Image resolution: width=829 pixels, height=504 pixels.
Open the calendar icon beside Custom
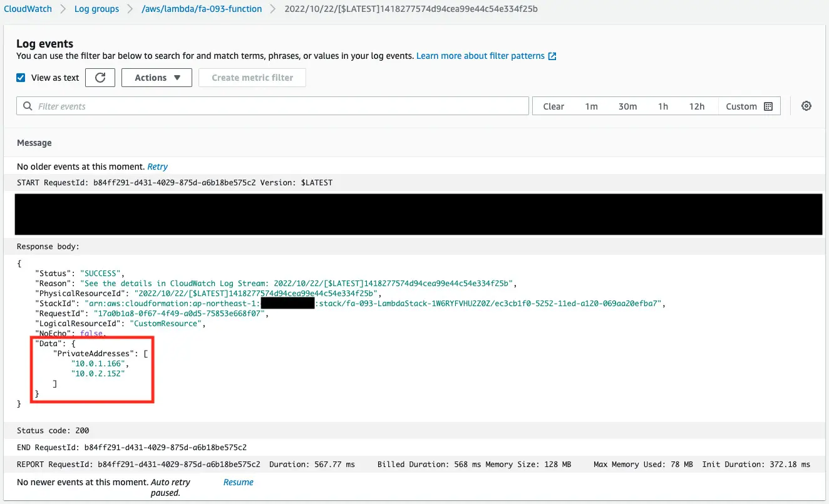pyautogui.click(x=770, y=106)
